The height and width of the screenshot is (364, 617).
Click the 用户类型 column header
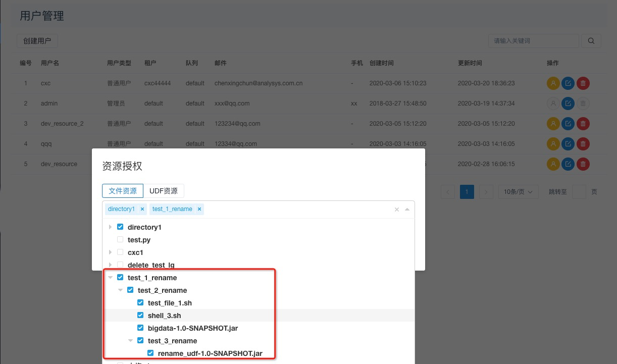point(119,63)
